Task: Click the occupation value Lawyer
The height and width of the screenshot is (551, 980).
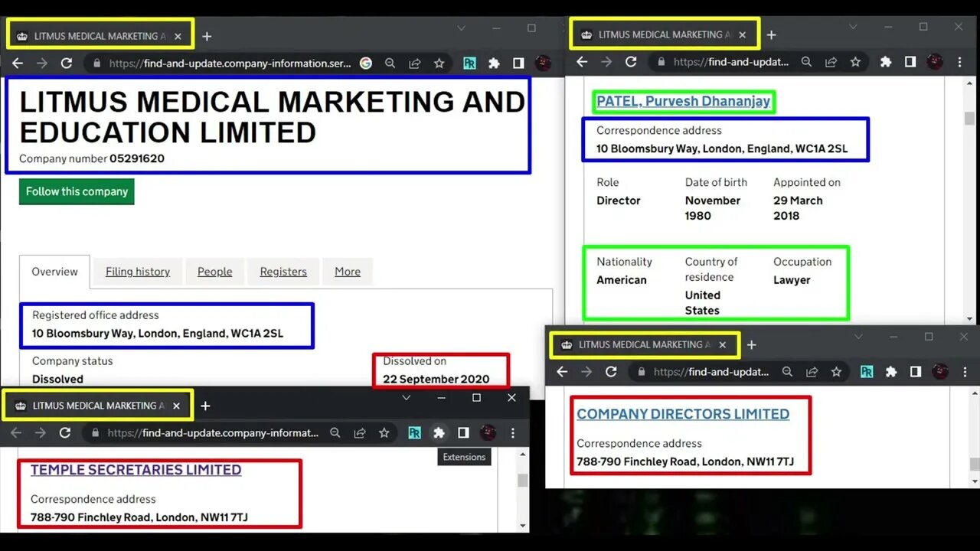Action: (792, 280)
